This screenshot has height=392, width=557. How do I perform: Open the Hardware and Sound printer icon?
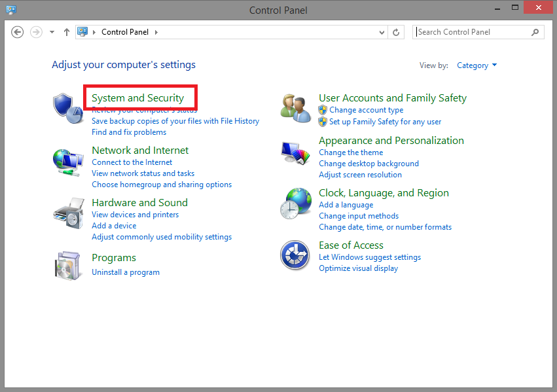(69, 213)
